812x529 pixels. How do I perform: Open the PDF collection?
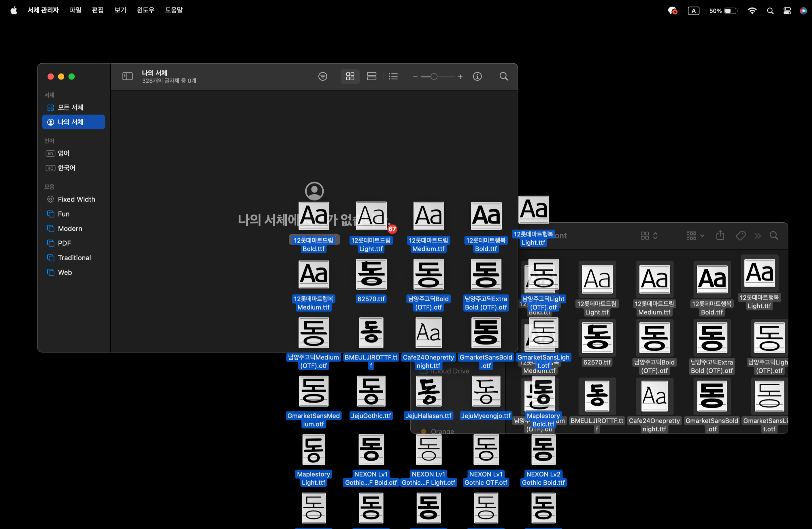(73, 243)
